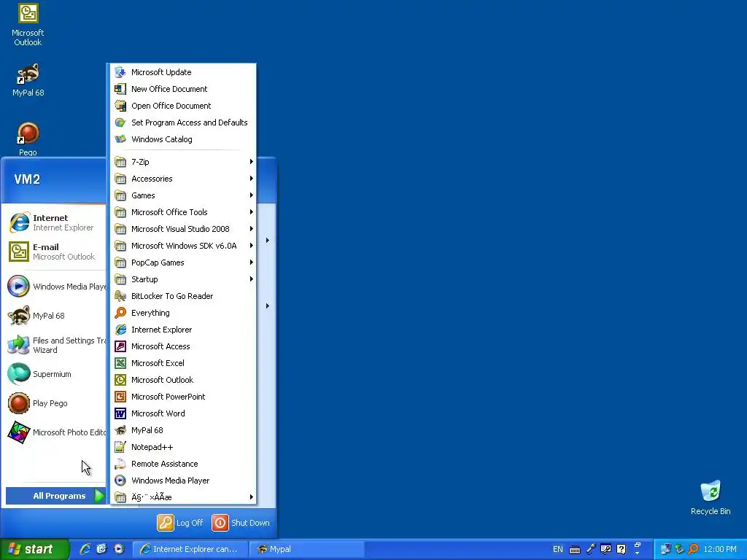Expand the garbled-name folder at list bottom

coord(182,497)
